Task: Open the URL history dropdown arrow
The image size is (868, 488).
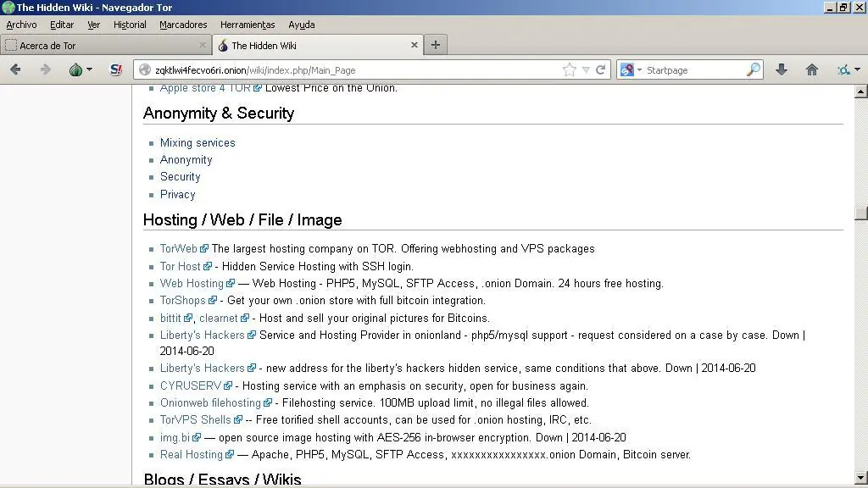Action: pyautogui.click(x=586, y=69)
